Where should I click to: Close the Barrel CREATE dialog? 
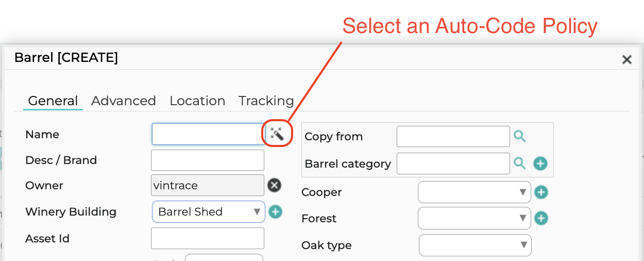(x=626, y=60)
